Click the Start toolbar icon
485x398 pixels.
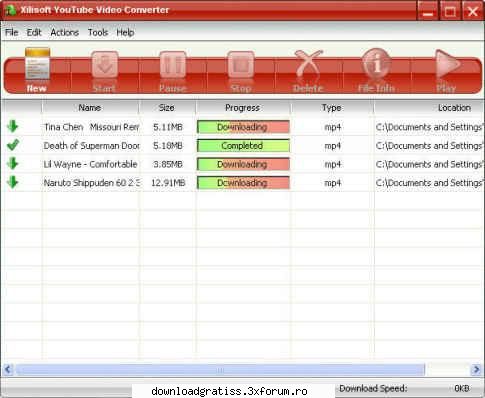(105, 65)
